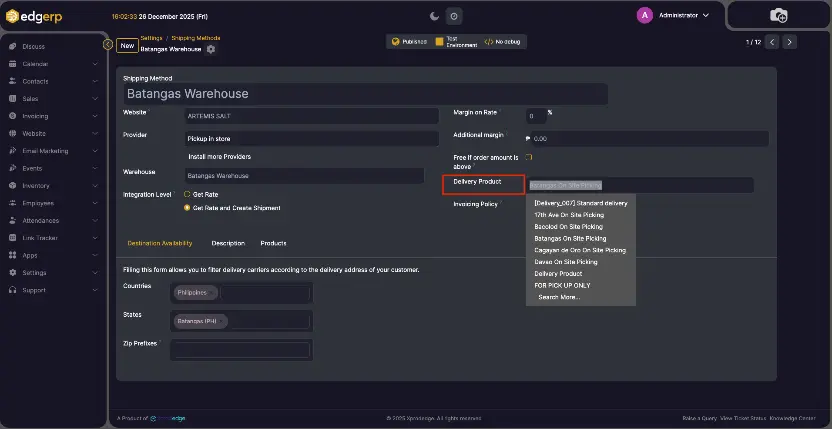Collapse the sidebar with the arrow icon
This screenshot has width=832, height=429.
[108, 44]
